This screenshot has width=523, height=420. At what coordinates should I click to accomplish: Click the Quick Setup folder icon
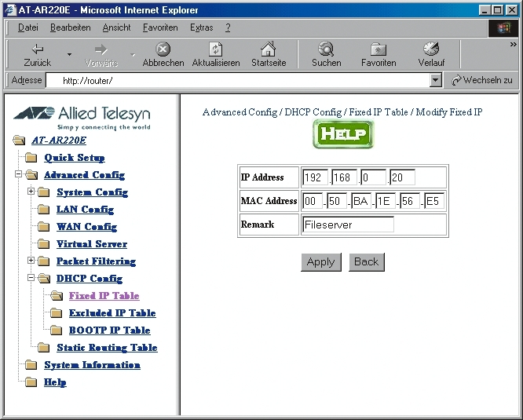pyautogui.click(x=31, y=158)
